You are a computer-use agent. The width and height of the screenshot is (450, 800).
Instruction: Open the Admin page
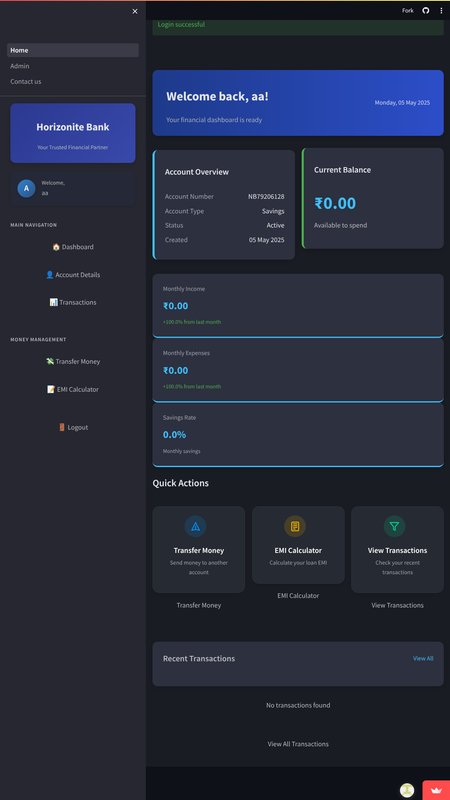click(73, 66)
